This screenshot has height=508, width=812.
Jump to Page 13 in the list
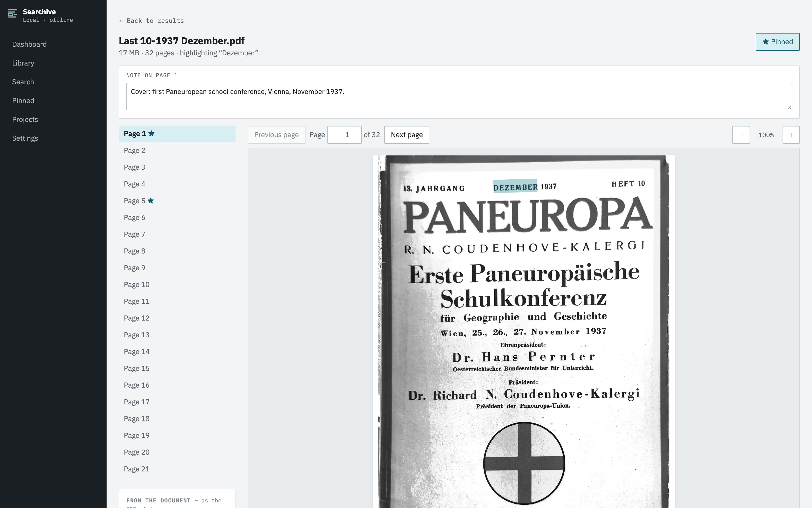click(x=177, y=335)
